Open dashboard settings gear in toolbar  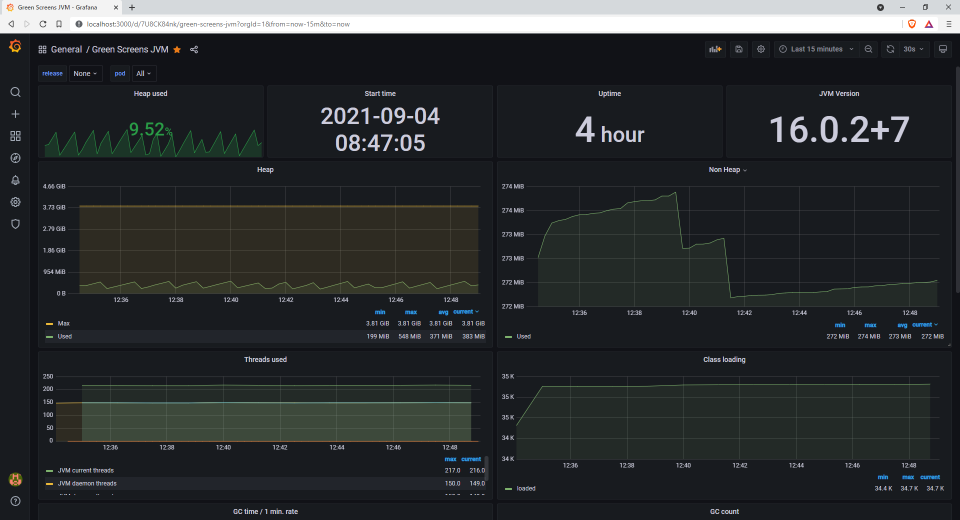[x=761, y=49]
